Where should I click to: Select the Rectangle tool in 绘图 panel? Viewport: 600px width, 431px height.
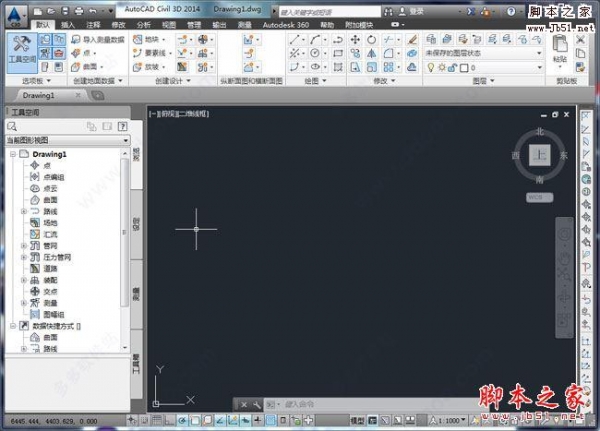point(338,53)
